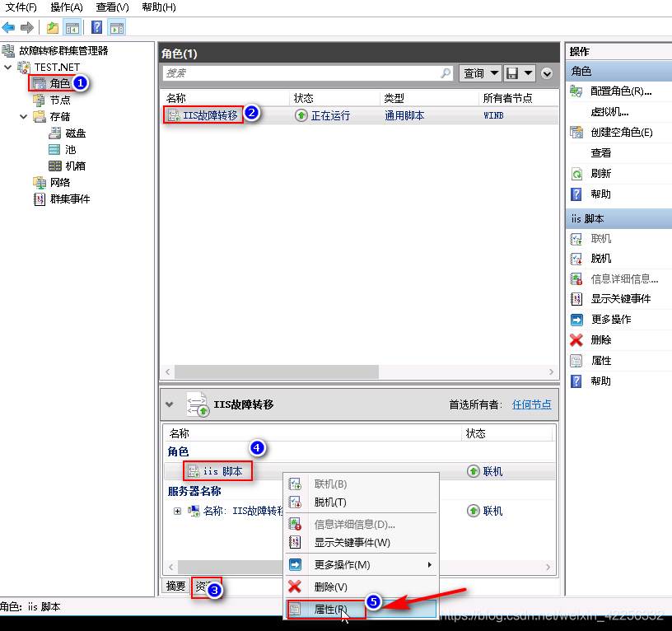Select 机箱 under storage
Viewport: 672px width, 631px height.
click(76, 166)
